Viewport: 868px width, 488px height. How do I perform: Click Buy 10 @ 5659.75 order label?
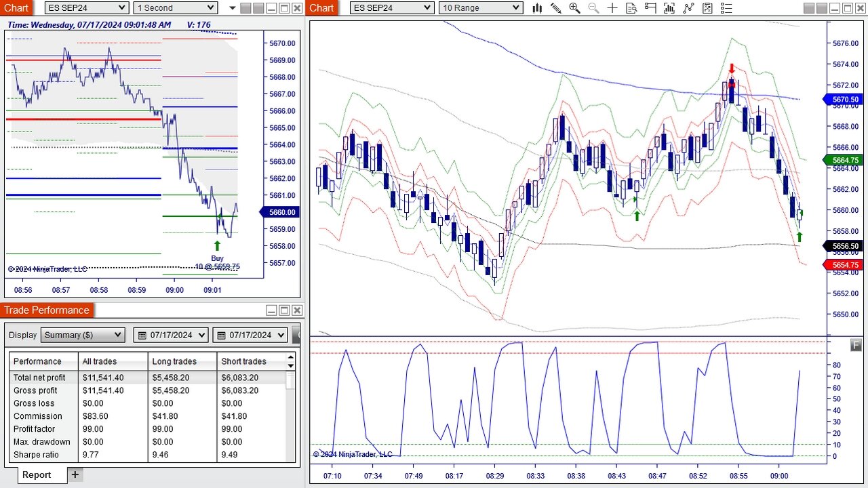217,262
